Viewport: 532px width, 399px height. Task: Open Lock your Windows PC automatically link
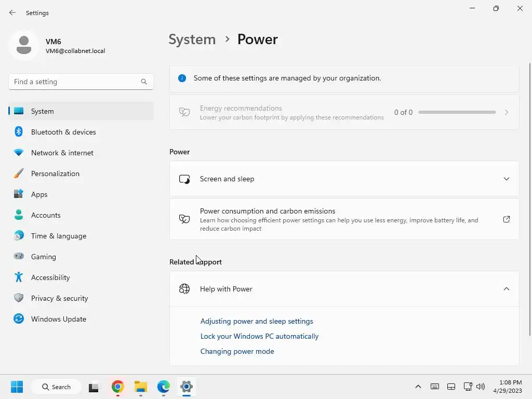tap(259, 336)
